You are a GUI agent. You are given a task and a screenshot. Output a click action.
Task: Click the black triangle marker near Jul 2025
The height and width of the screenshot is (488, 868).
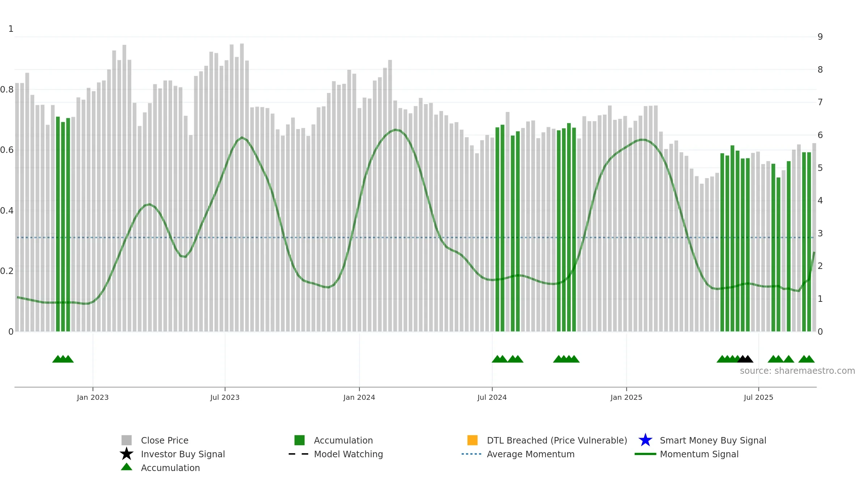click(745, 359)
